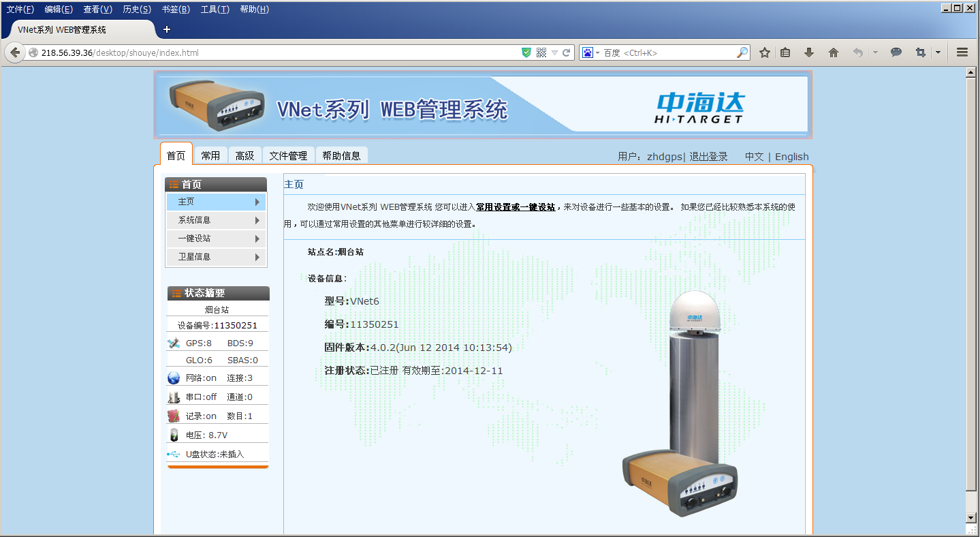Viewport: 980px width, 537px height.
Task: Click the serial port status icon
Action: (x=174, y=397)
